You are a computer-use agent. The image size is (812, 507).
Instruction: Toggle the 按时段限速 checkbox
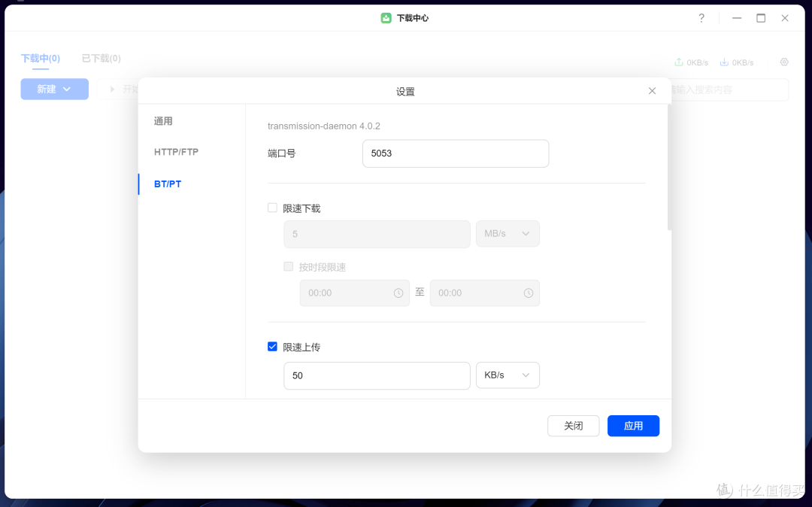pyautogui.click(x=289, y=266)
